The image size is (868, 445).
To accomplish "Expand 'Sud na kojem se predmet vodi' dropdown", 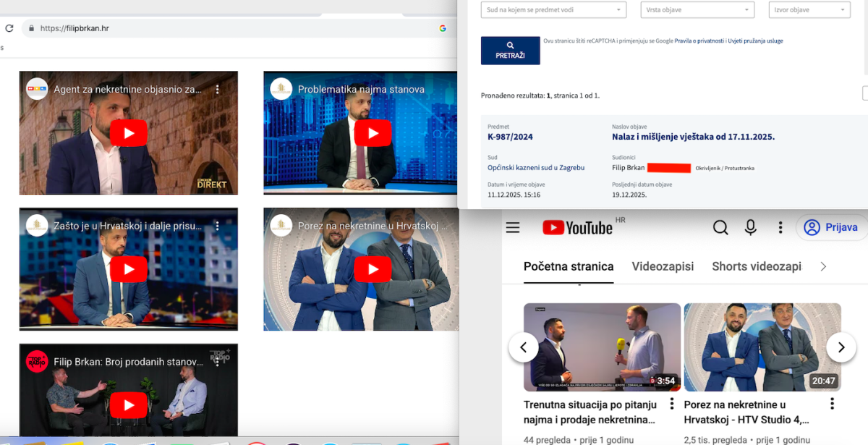I will (x=554, y=10).
